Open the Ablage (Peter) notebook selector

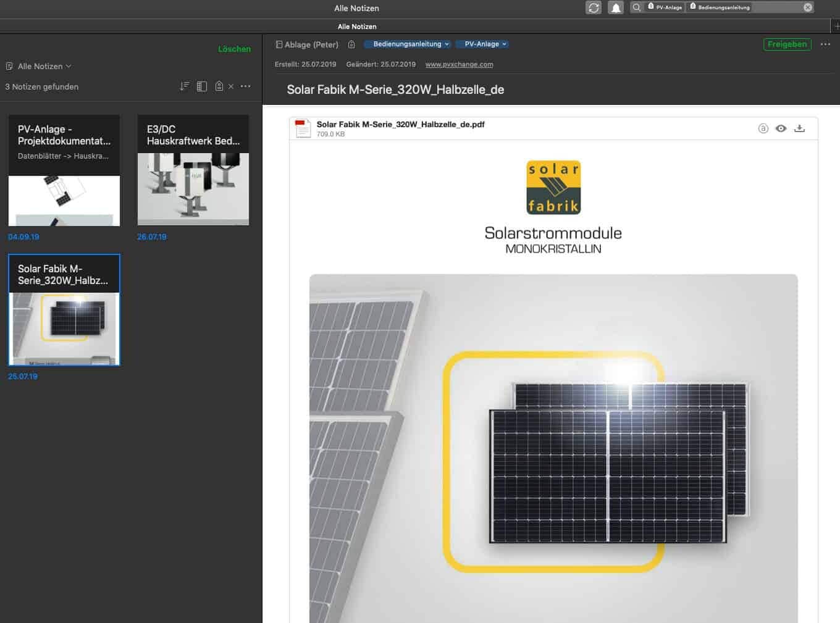pos(307,44)
